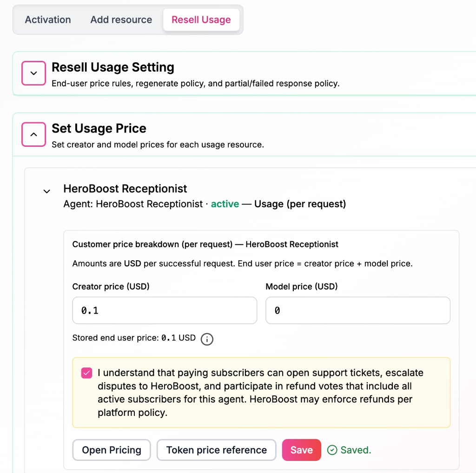Screen dimensions: 476x473
Task: Click the Open Pricing button
Action: tap(112, 450)
